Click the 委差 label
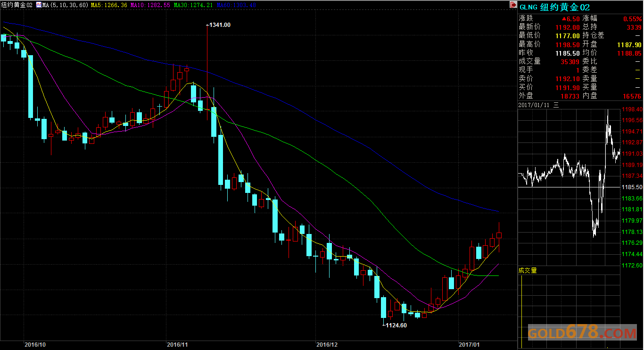The height and width of the screenshot is (350, 644). (589, 70)
